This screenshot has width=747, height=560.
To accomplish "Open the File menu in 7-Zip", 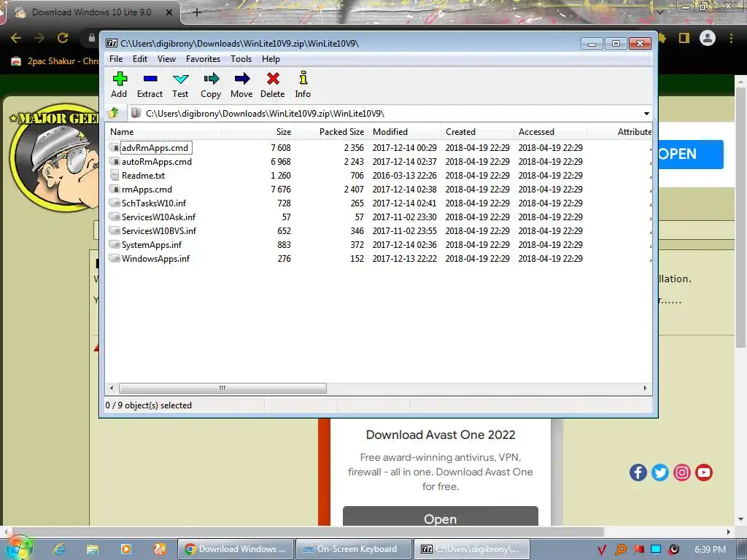I will pos(116,59).
